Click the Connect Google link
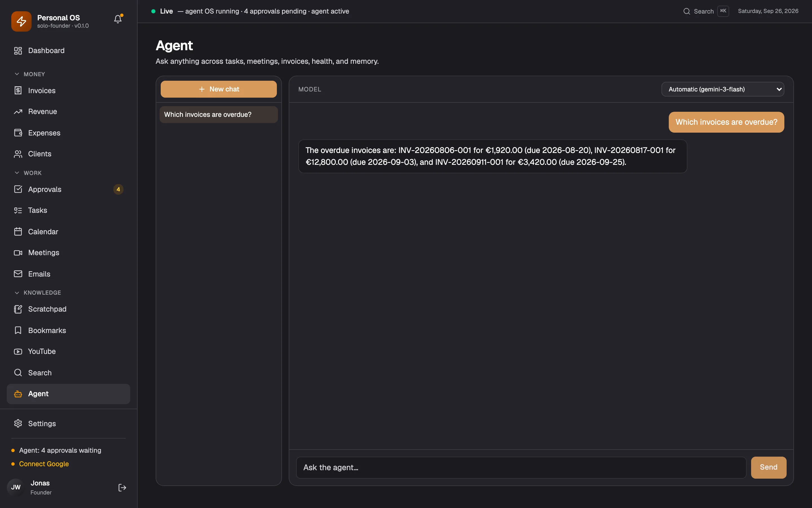 (44, 464)
